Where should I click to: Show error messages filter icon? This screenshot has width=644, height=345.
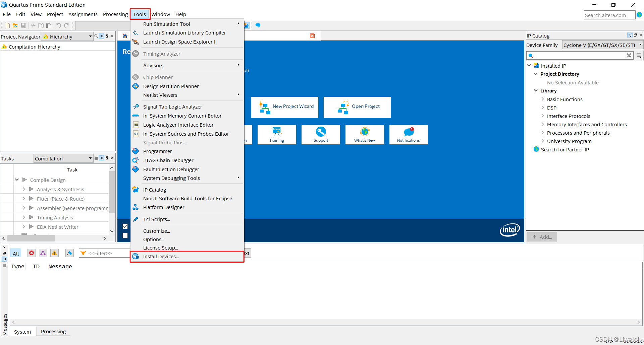(x=32, y=253)
